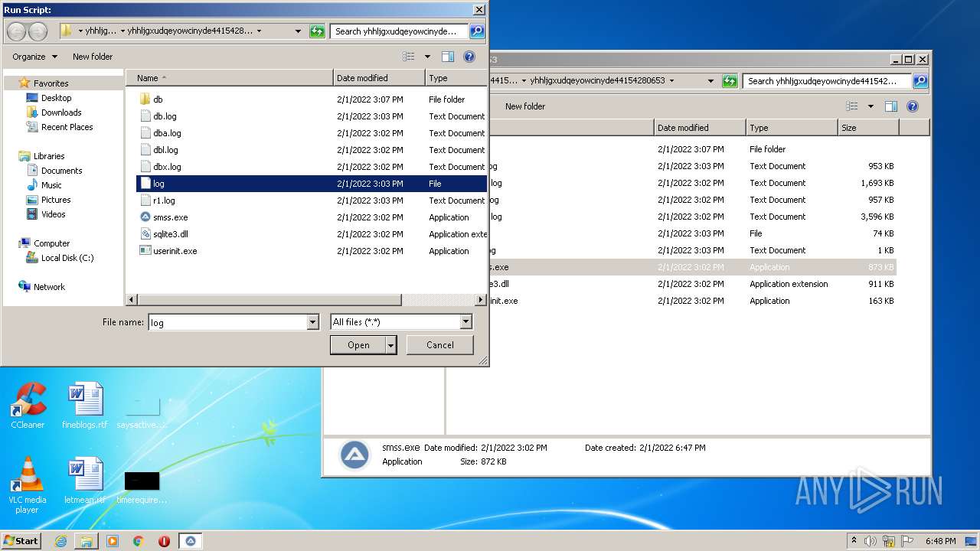The height and width of the screenshot is (551, 980).
Task: Click the volume icon in system tray
Action: (x=871, y=541)
